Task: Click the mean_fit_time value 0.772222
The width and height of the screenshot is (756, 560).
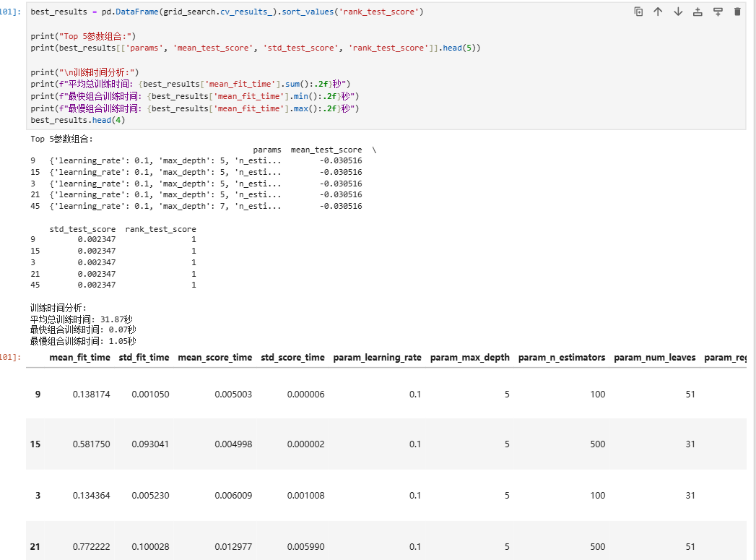Action: pos(91,547)
